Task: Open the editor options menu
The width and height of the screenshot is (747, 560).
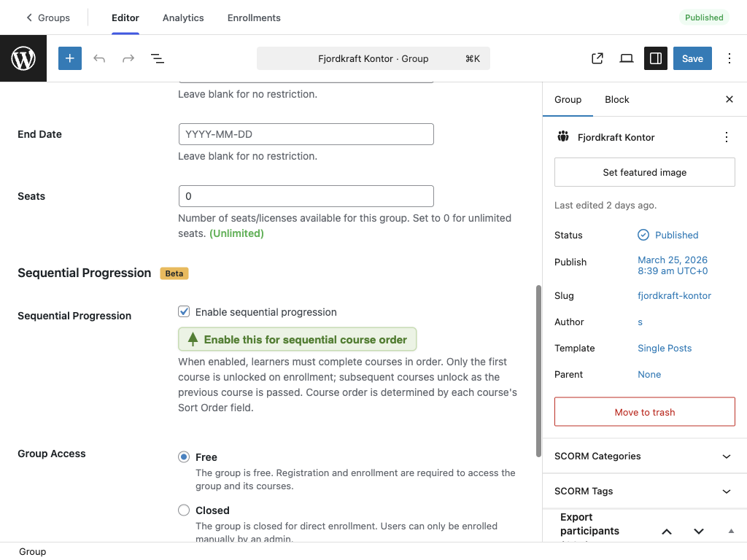Action: pyautogui.click(x=729, y=58)
